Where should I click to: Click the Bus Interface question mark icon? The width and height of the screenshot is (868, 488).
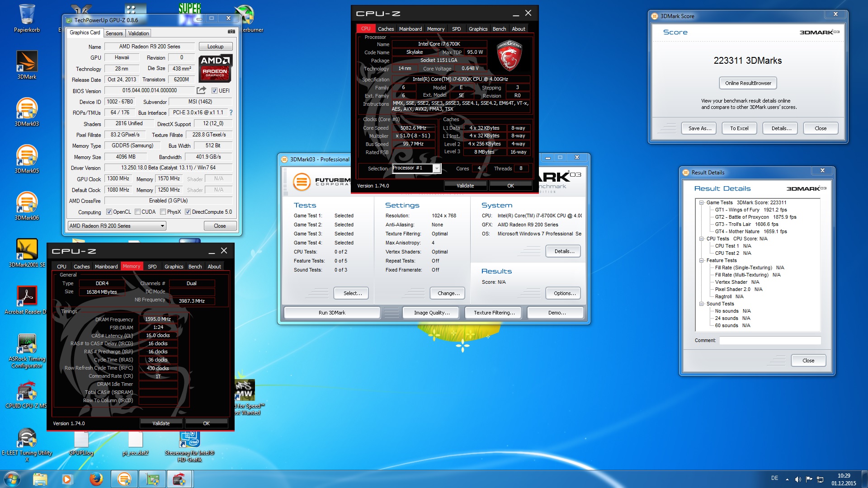231,113
